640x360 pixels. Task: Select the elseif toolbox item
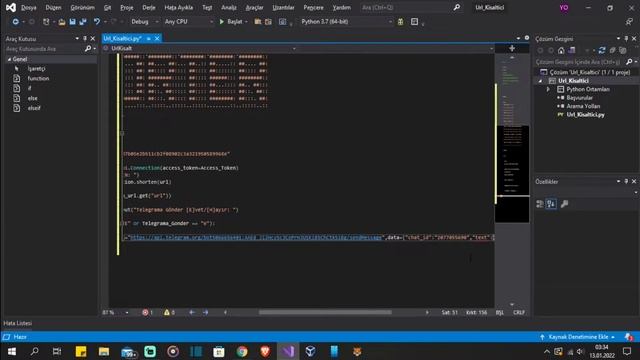tap(34, 108)
